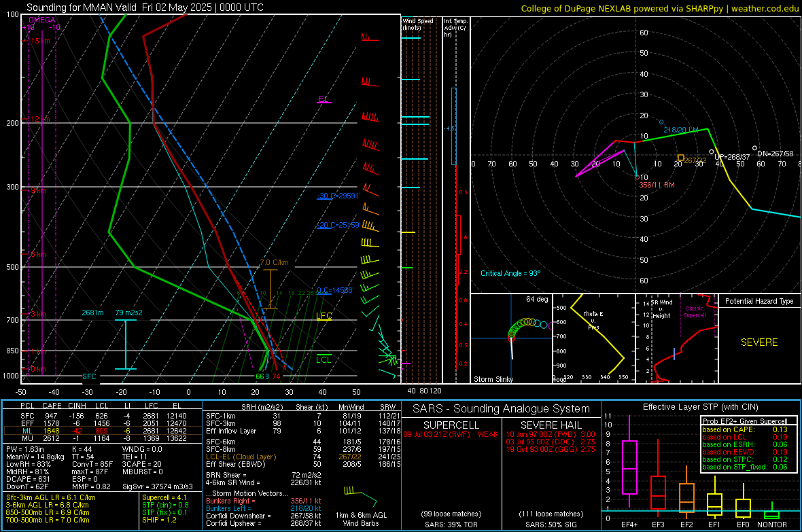The width and height of the screenshot is (802, 532).
Task: Click 'Bunkers Right =' storm motion line
Action: click(x=264, y=501)
